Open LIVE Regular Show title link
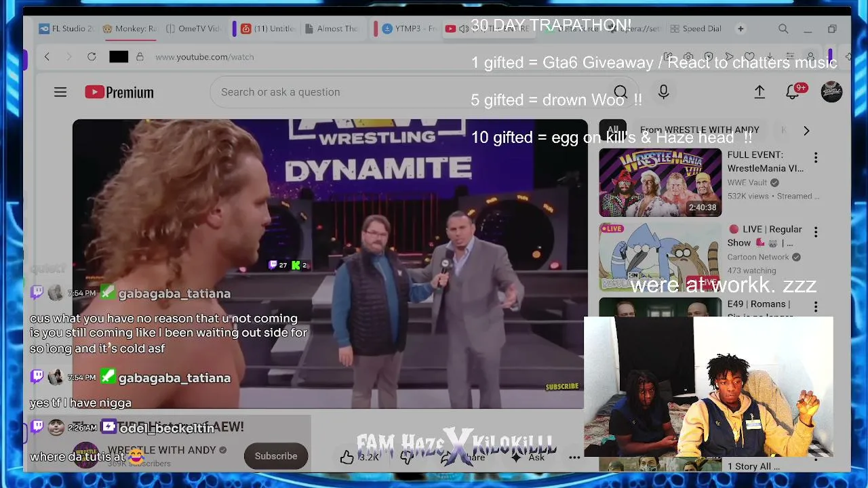 click(765, 236)
